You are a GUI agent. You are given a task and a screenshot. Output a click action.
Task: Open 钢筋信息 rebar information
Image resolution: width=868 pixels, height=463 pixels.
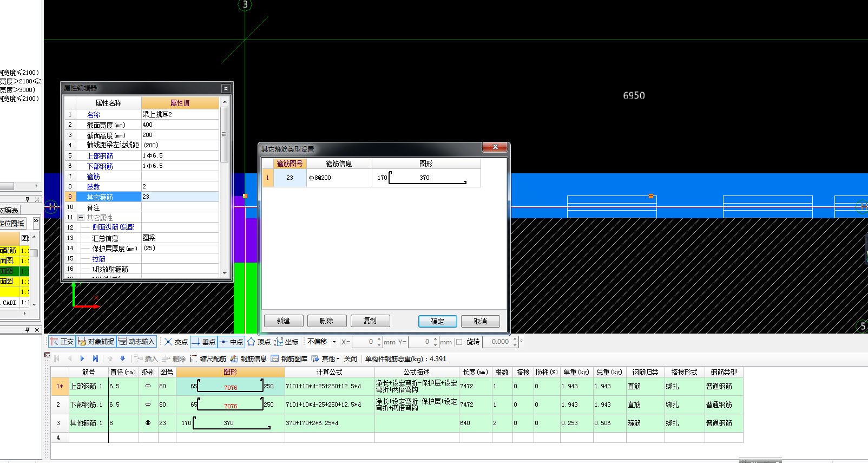click(248, 358)
